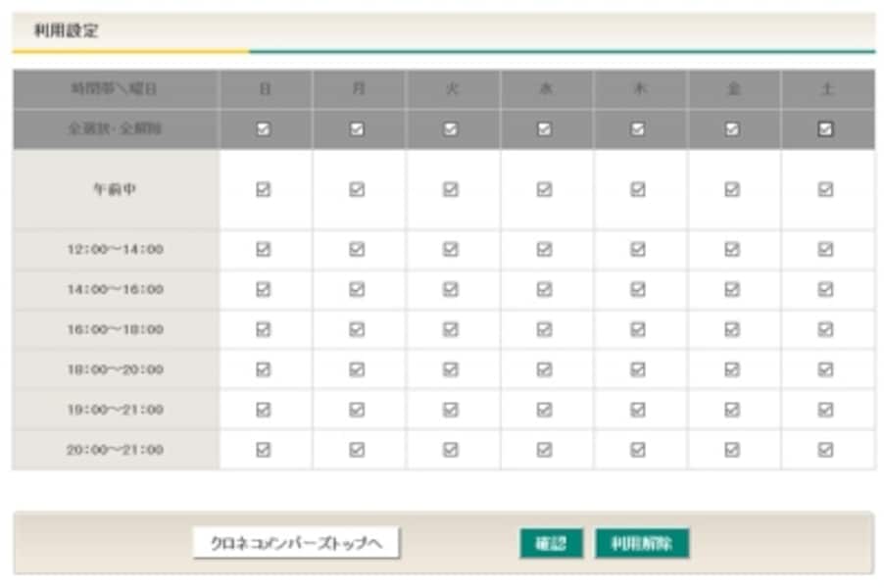Toggle 12:00~14:00 checkbox in 月 column
Image resolution: width=884 pixels, height=588 pixels.
(x=357, y=249)
